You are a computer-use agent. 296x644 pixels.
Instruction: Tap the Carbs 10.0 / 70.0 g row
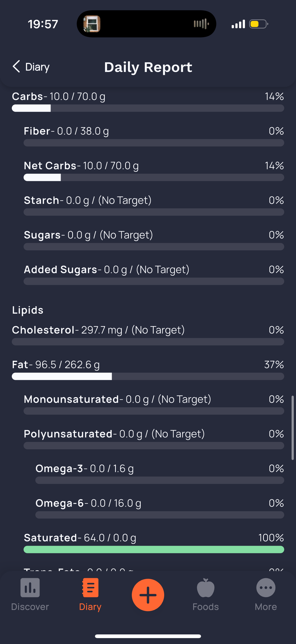(148, 101)
